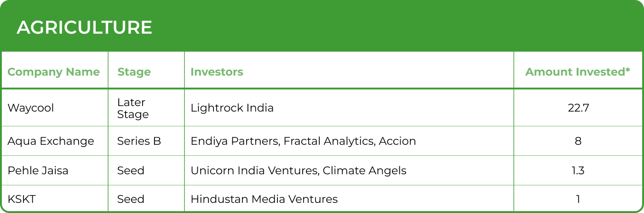The width and height of the screenshot is (644, 213).
Task: Click the 1.3 amount value
Action: [x=578, y=171]
